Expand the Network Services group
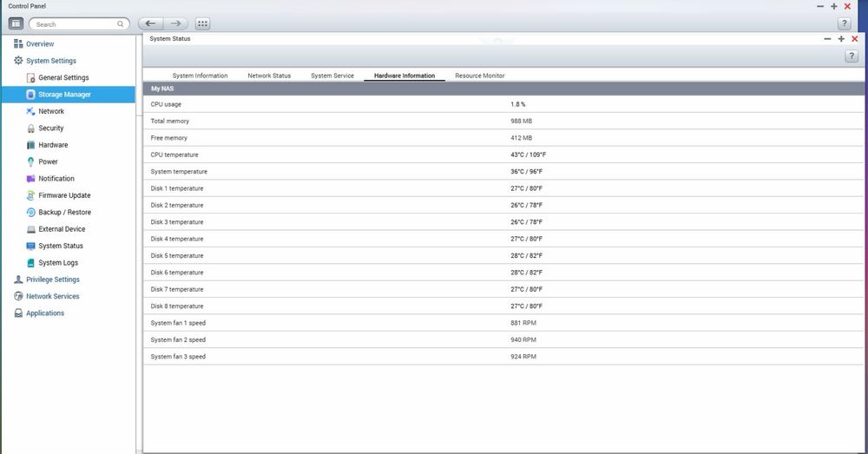This screenshot has height=454, width=868. coord(53,296)
